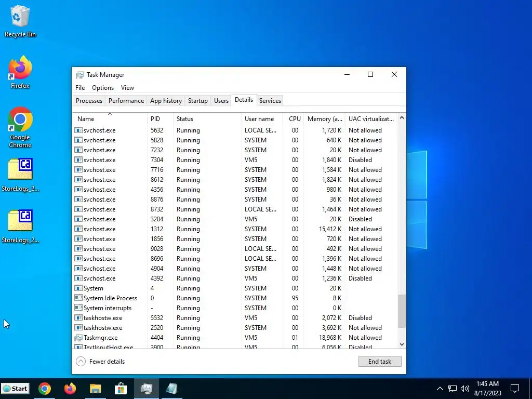The image size is (532, 399).
Task: Open volume control tray icon
Action: tap(465, 389)
